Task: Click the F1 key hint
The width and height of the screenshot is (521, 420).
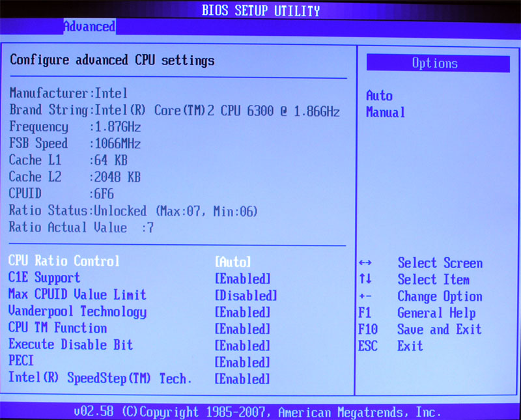Action: coord(365,313)
